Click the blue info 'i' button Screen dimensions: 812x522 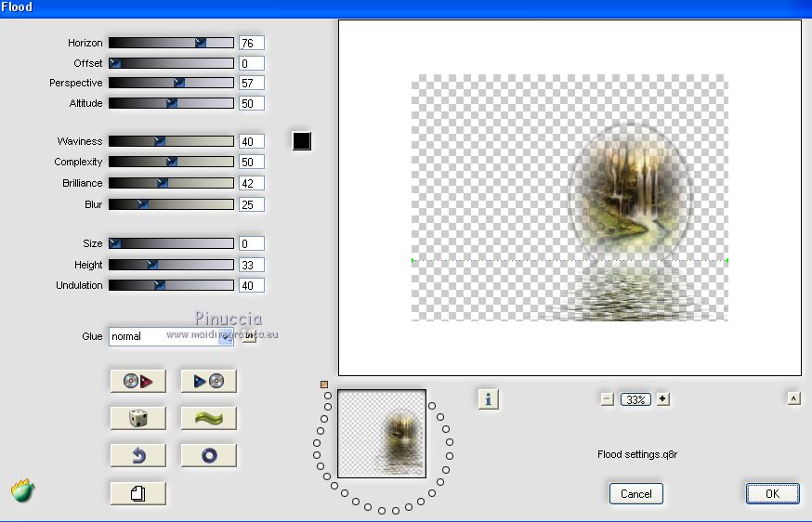[x=489, y=399]
